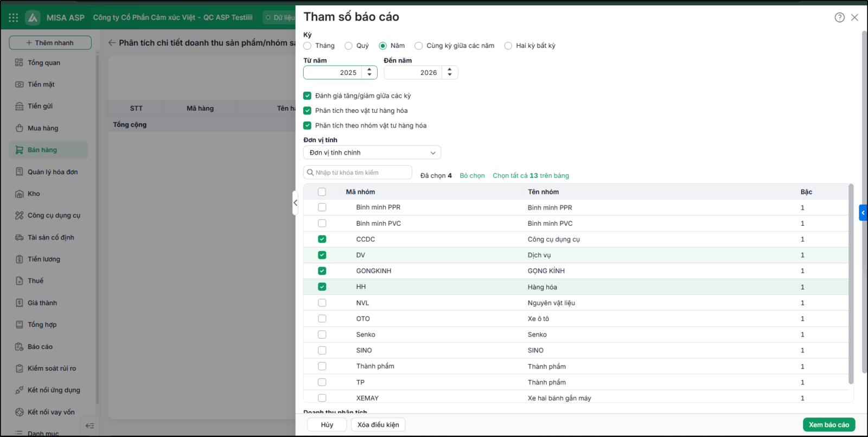This screenshot has height=437, width=868.
Task: Open the Thuế menu
Action: click(49, 281)
